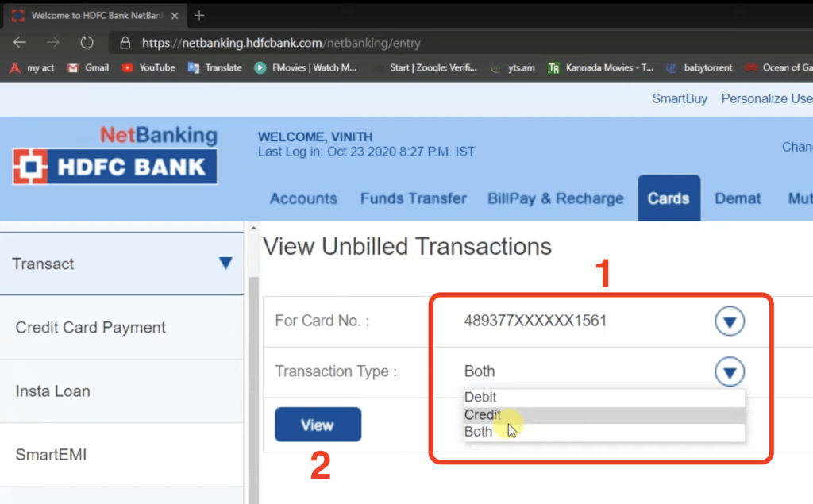Open the Kannada Movies bookmark
813x504 pixels.
point(601,67)
